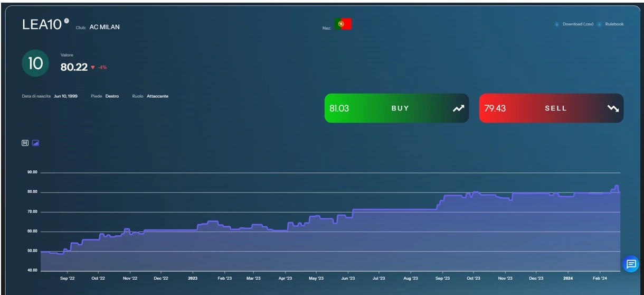Click the 90.00 y-axis label
This screenshot has height=295, width=644.
click(32, 172)
